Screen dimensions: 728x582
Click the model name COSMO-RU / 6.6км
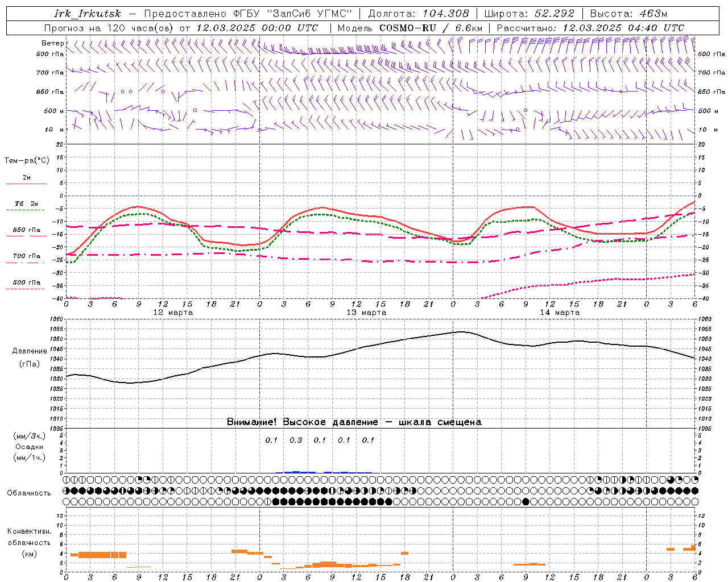pyautogui.click(x=431, y=28)
